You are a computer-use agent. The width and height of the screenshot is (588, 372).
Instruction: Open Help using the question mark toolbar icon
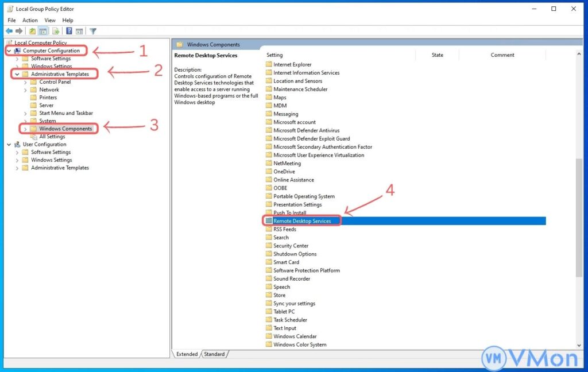(69, 31)
